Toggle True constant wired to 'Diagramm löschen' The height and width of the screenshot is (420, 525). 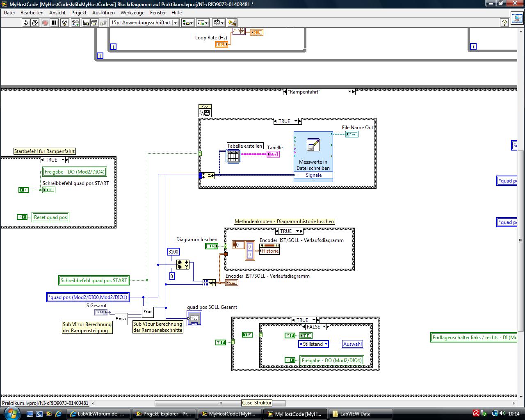[212, 246]
